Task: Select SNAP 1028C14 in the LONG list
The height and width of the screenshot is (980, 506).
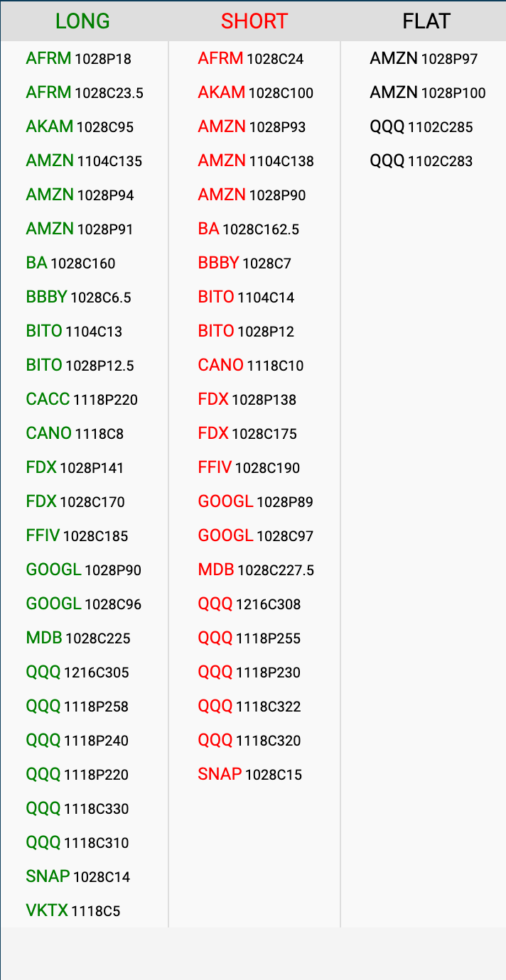Action: (78, 877)
